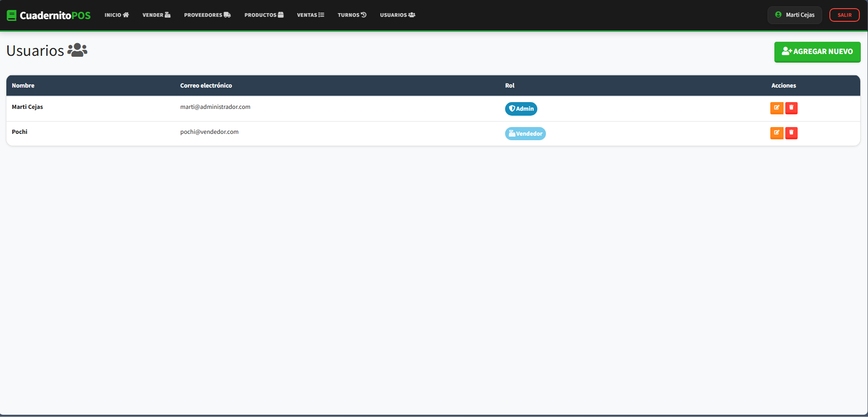Click the Nombre column header
Viewport: 868px width, 417px height.
click(23, 86)
